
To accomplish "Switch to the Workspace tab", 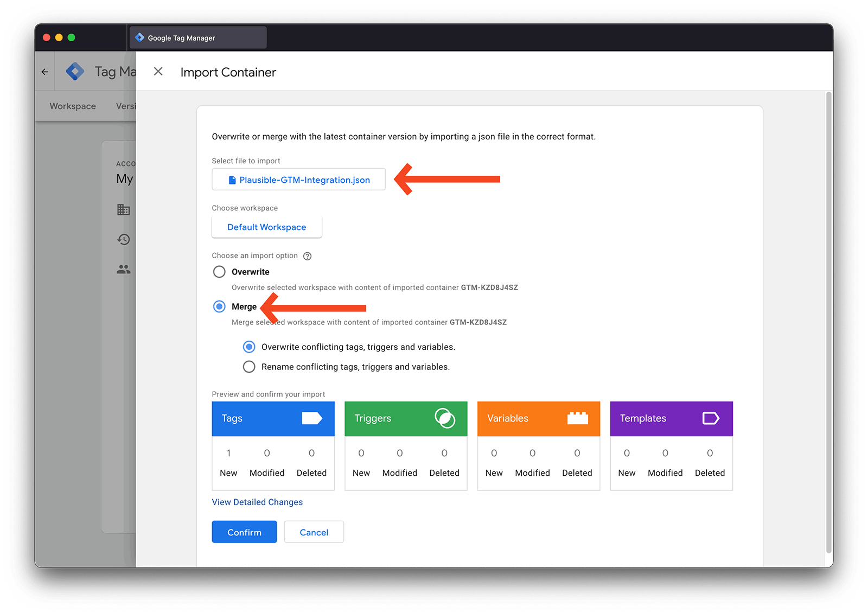I will (x=73, y=106).
